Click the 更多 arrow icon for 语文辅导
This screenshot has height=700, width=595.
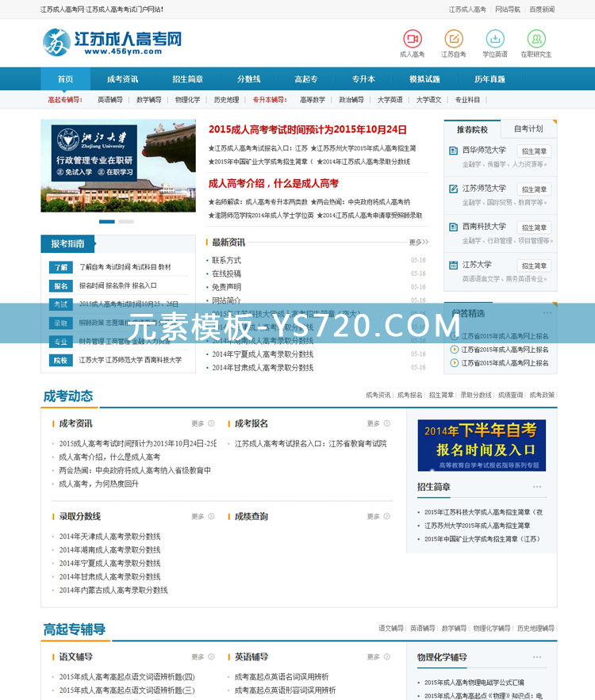tap(211, 656)
